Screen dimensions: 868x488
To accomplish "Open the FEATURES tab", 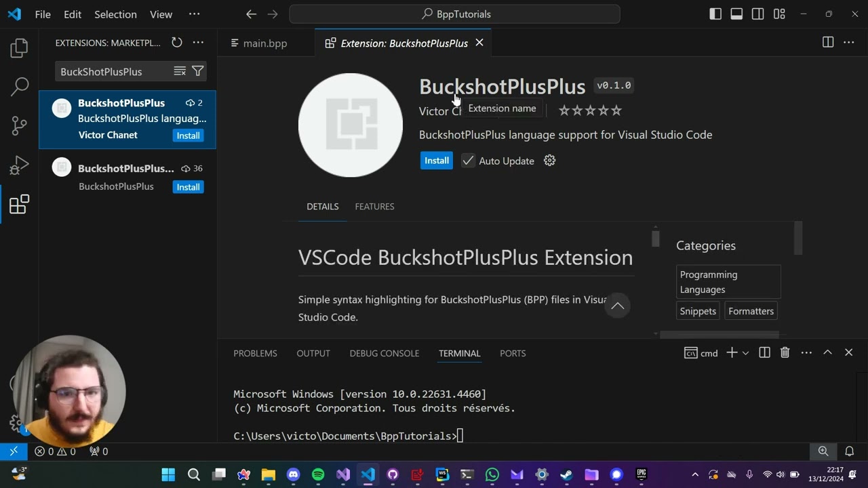I will [x=374, y=206].
